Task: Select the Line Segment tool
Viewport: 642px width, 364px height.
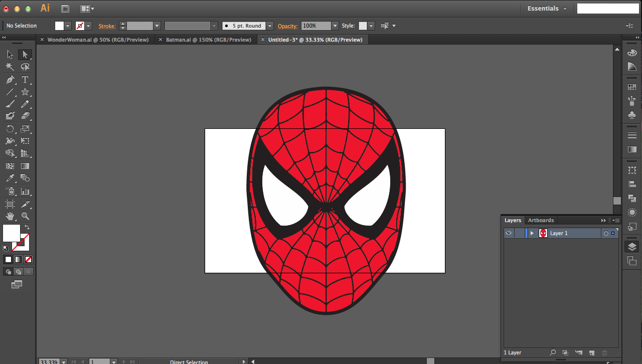Action: 10,92
